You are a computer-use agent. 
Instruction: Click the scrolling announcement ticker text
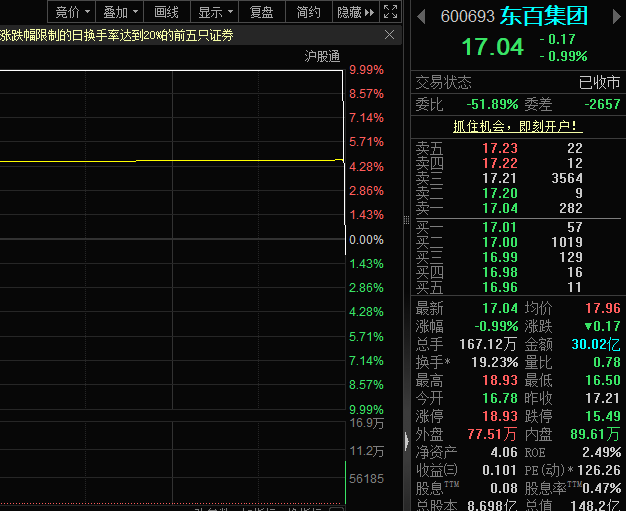pos(120,36)
